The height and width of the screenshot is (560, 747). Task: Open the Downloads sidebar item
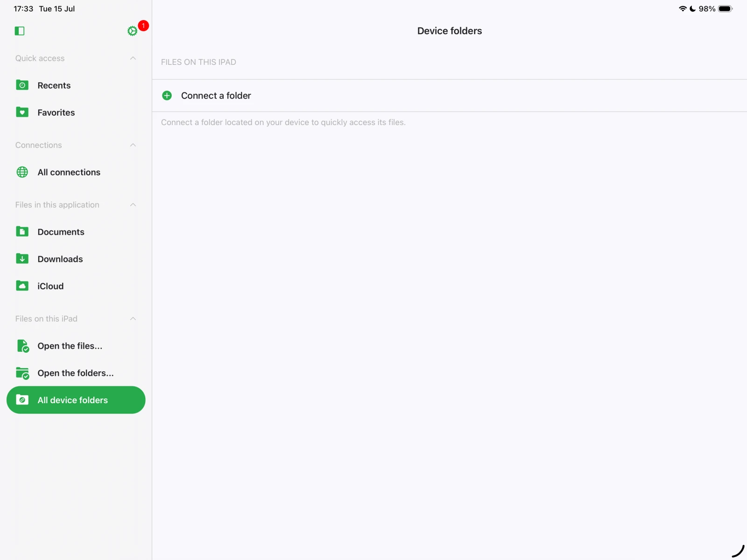(x=60, y=259)
